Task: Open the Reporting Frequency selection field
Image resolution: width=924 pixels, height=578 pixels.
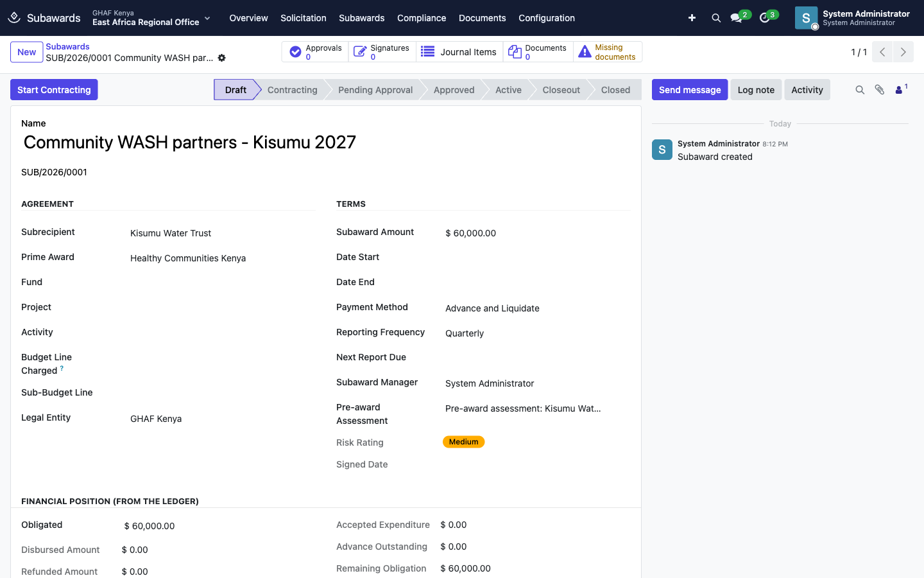Action: coord(537,333)
